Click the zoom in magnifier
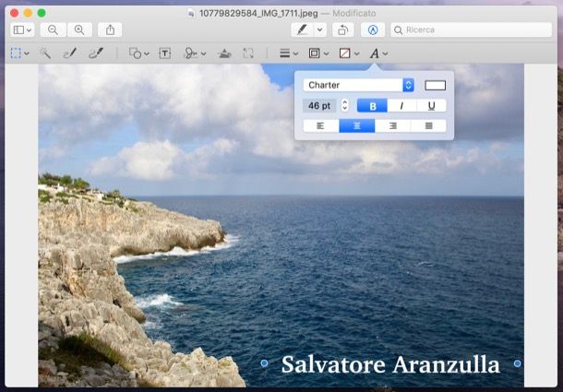Image resolution: width=563 pixels, height=392 pixels. click(79, 30)
